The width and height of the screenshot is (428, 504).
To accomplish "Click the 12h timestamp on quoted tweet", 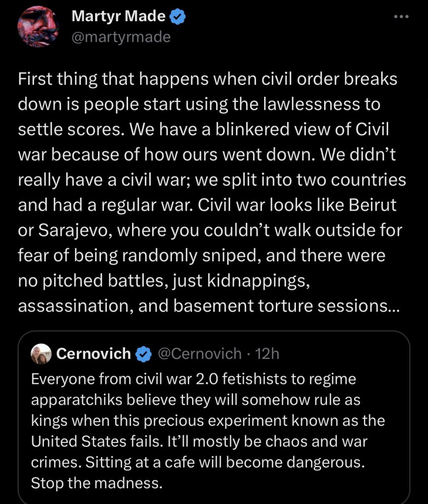I will 267,353.
